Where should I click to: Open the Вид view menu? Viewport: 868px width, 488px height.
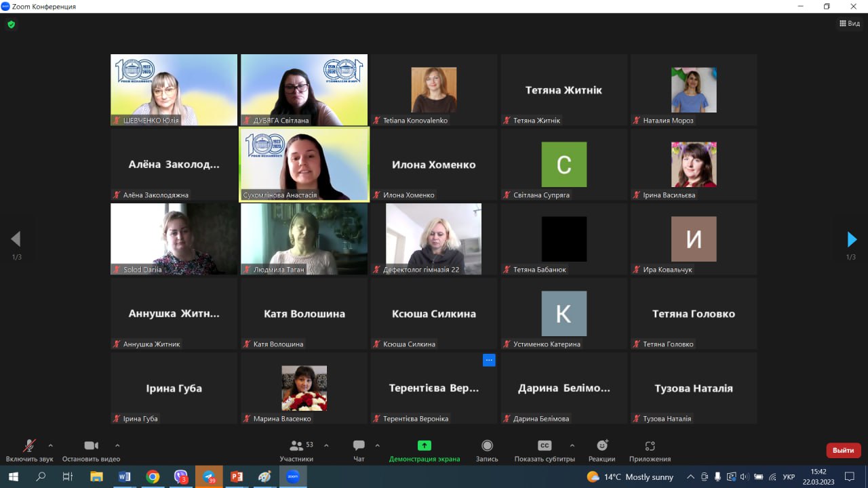(850, 23)
